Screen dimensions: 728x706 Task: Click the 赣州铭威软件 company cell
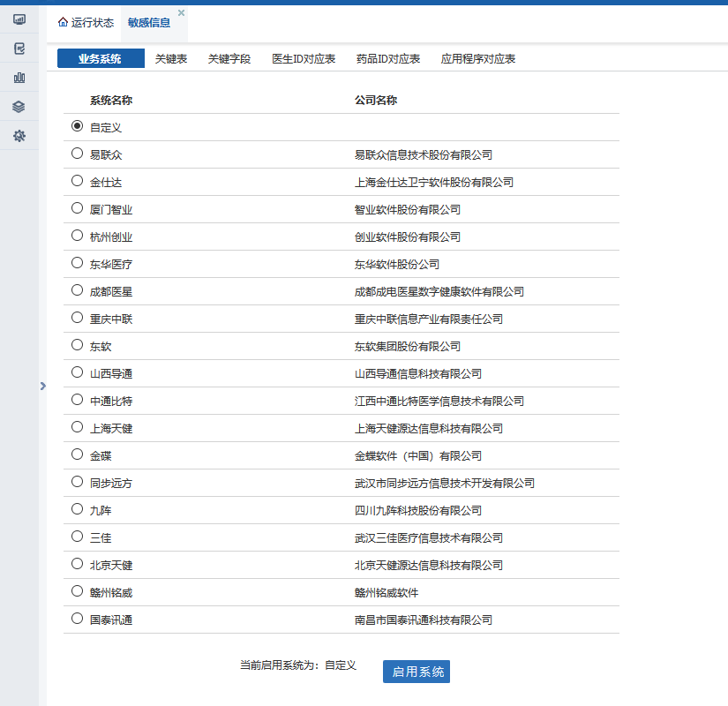pos(387,594)
